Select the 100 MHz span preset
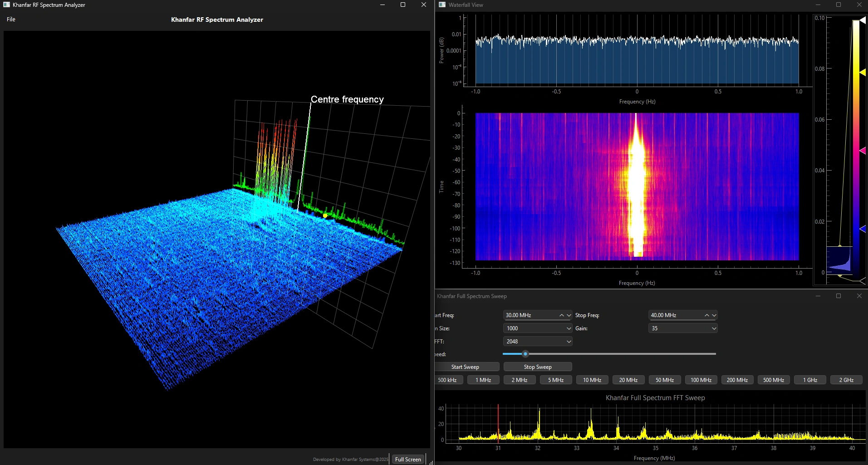868x465 pixels. pyautogui.click(x=701, y=380)
